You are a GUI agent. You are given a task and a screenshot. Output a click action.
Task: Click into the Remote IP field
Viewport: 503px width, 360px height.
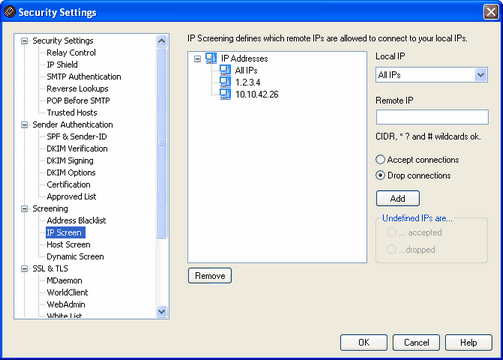pyautogui.click(x=432, y=117)
